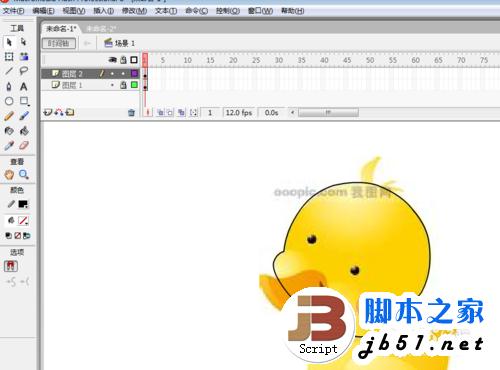
Task: Select the Line tool
Action: 9,71
